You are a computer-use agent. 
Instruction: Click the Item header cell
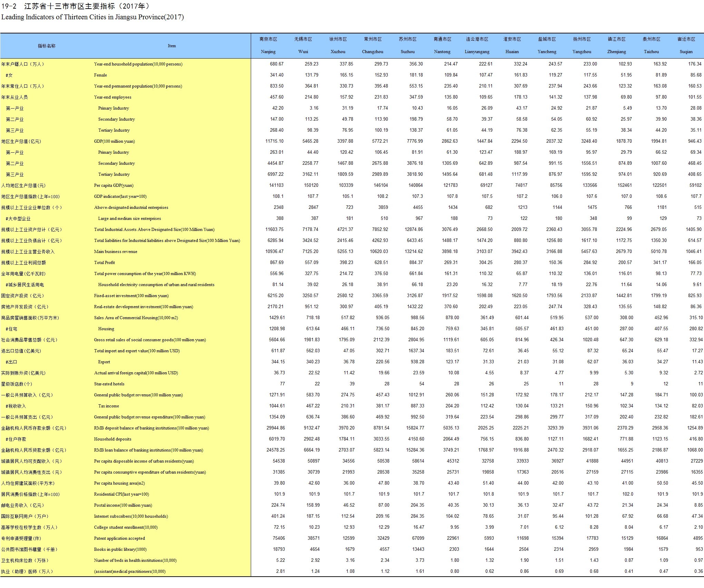coord(172,46)
